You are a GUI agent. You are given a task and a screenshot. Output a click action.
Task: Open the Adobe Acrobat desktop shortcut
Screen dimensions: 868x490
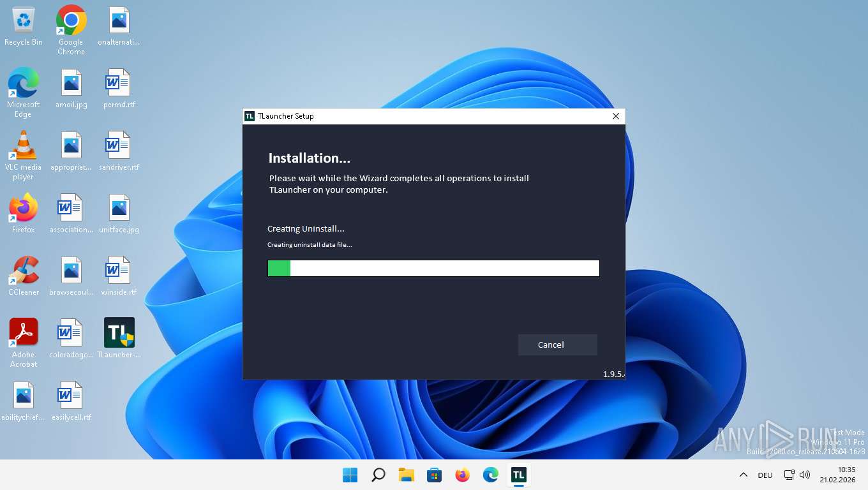pyautogui.click(x=24, y=343)
